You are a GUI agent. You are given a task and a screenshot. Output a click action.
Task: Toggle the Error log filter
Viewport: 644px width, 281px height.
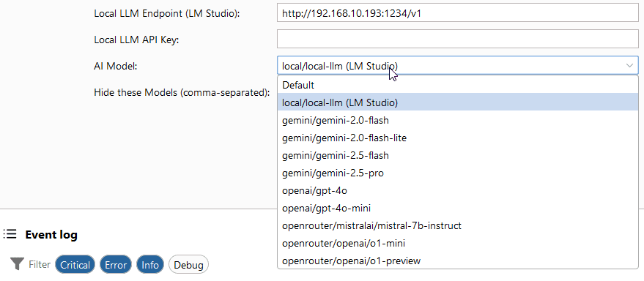click(116, 265)
